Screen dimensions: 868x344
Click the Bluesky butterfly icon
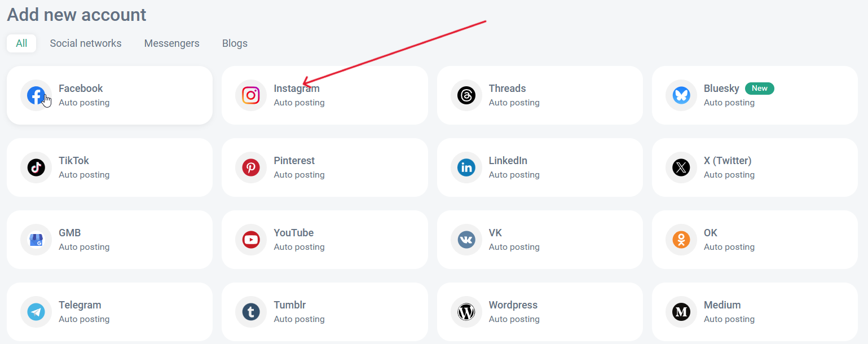[x=681, y=95]
